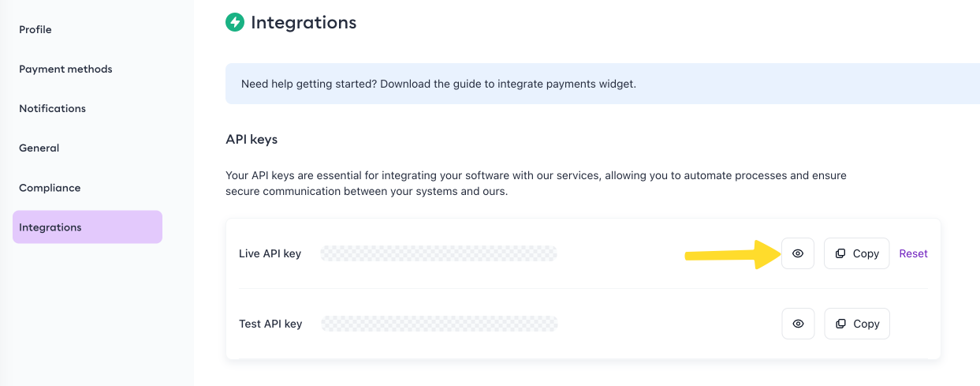Reset the Live API key
The height and width of the screenshot is (386, 980).
click(913, 253)
